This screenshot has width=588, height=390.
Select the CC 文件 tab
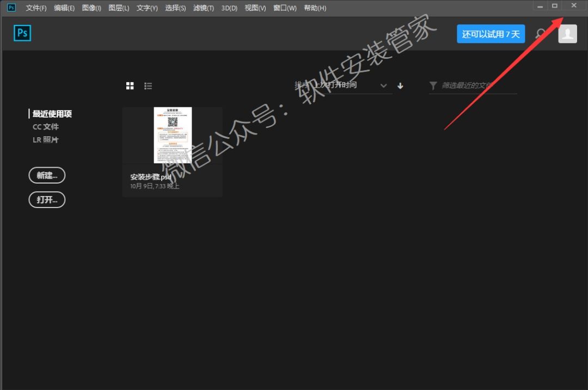pos(46,127)
